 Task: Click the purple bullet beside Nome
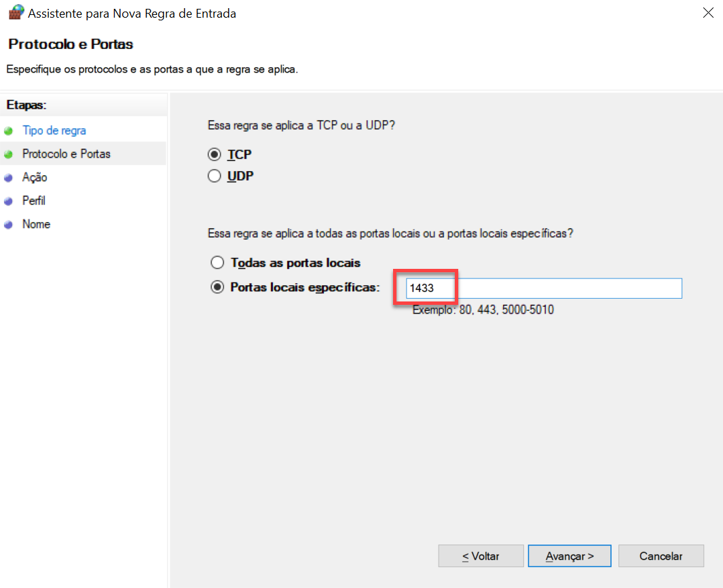click(x=8, y=225)
